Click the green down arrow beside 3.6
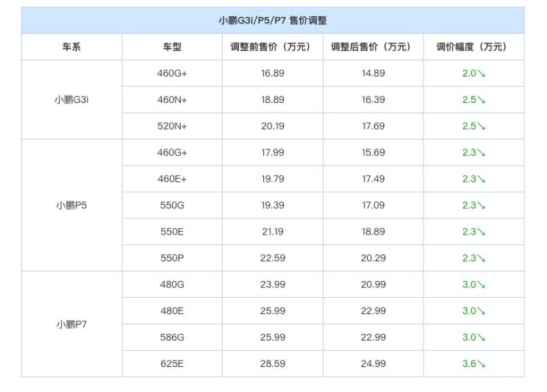Screen dimensions: 547x392 click(482, 364)
